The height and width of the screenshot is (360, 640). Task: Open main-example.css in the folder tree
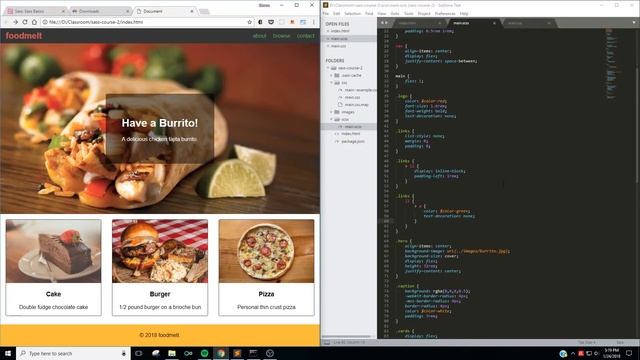pos(361,90)
